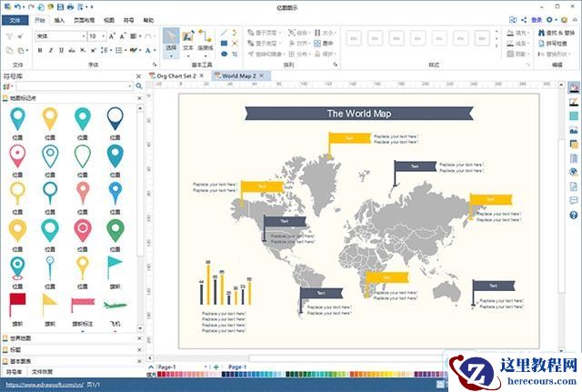The image size is (582, 392).
Task: Select the straight line drawing tool
Action: point(224,33)
